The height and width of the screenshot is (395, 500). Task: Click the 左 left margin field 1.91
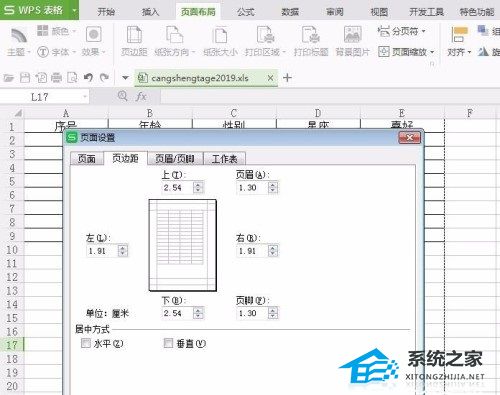click(x=103, y=251)
